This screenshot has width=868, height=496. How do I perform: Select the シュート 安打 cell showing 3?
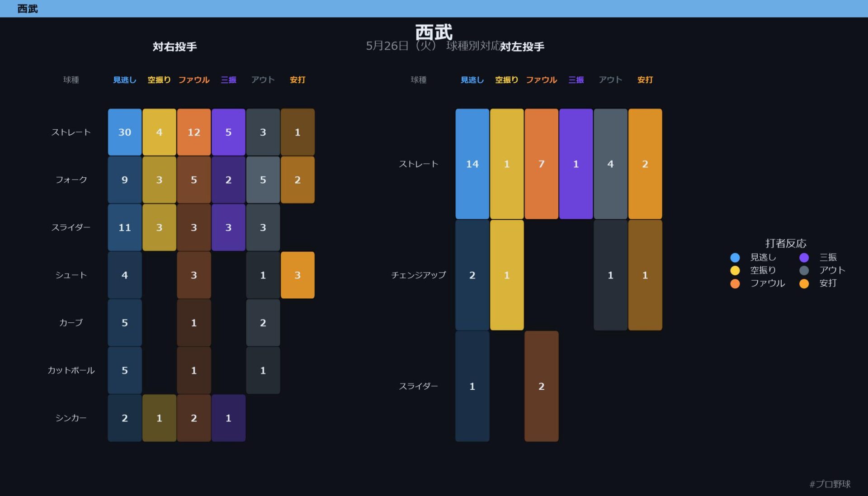pos(297,275)
